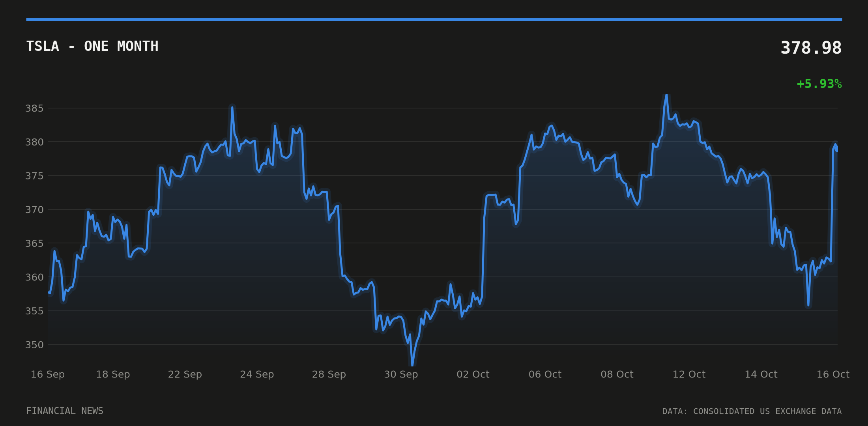Click the 365 y-axis label
Viewport: 868px width, 426px height.
coord(34,243)
